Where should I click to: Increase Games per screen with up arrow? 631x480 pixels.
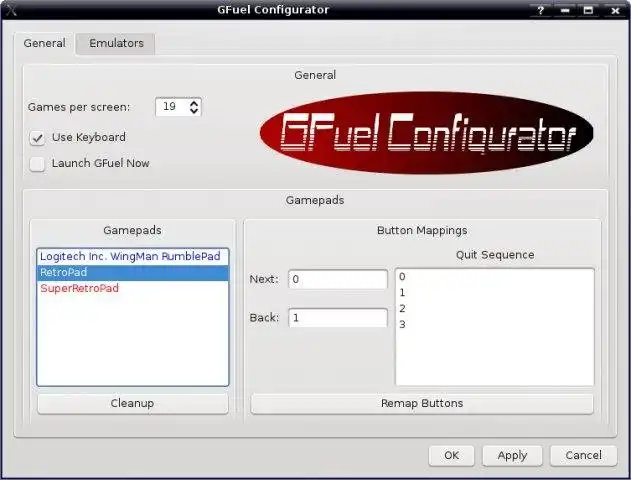coord(194,103)
